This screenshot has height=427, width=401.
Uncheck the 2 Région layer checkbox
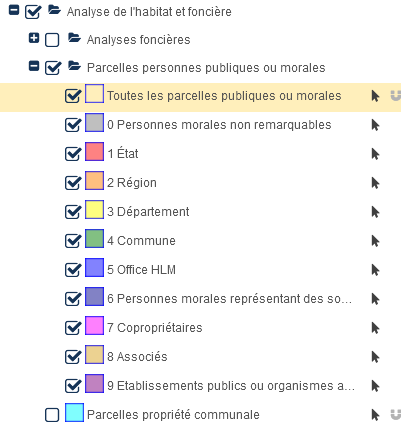tap(73, 182)
